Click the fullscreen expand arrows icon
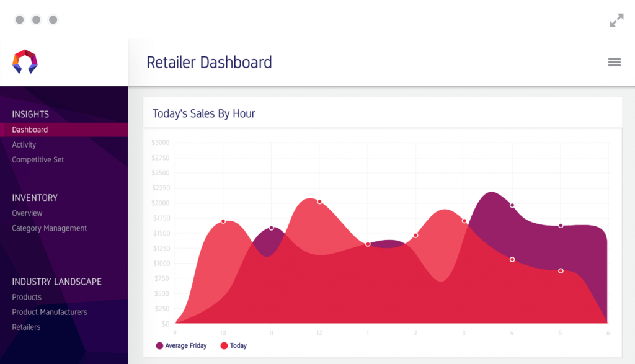Image resolution: width=635 pixels, height=364 pixels. [616, 20]
